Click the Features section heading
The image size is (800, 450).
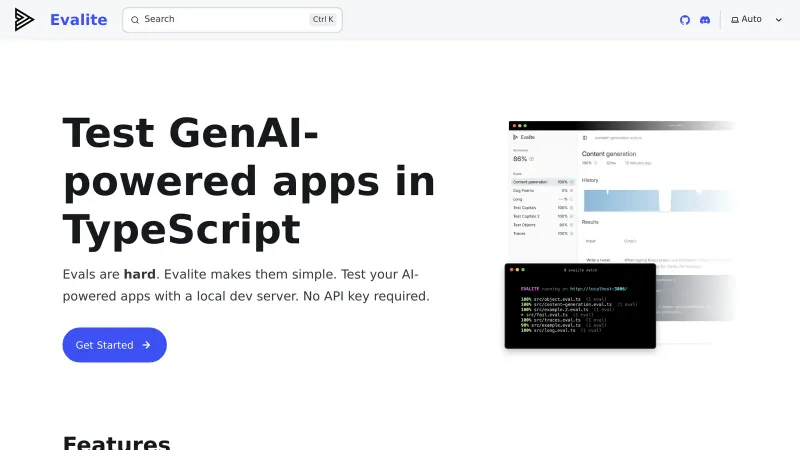pos(116,442)
